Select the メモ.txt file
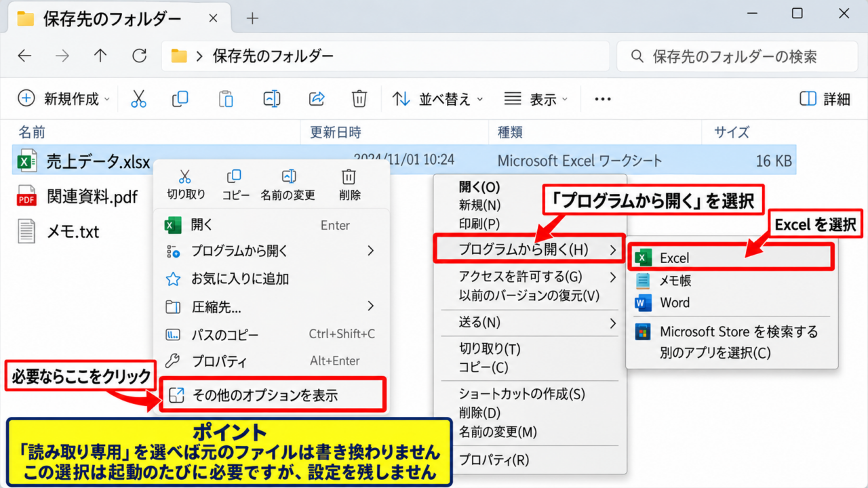The width and height of the screenshot is (868, 488). pos(58,232)
